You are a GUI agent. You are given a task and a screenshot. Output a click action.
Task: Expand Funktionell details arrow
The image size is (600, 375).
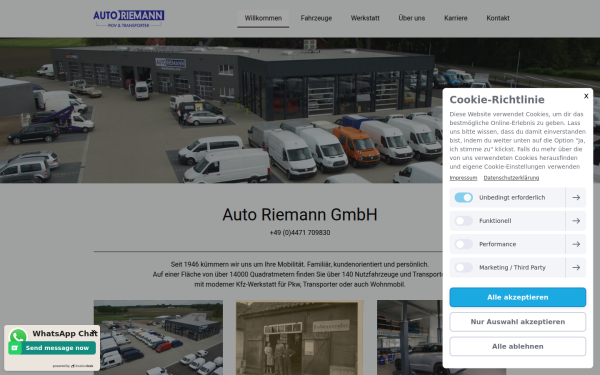click(x=576, y=221)
